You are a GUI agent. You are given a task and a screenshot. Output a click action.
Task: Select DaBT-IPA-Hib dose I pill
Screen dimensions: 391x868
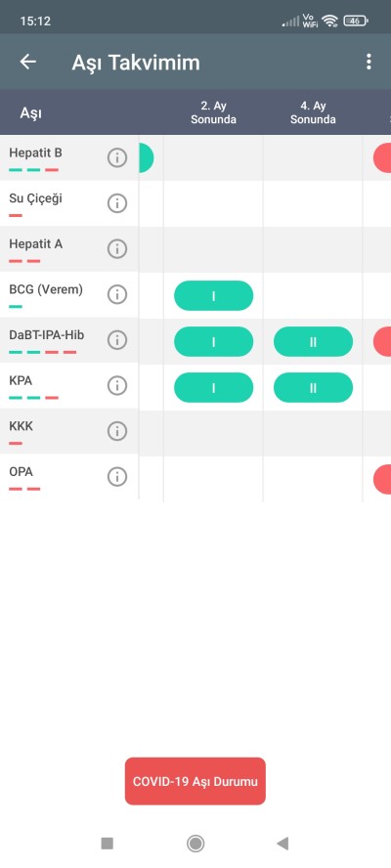pyautogui.click(x=214, y=341)
